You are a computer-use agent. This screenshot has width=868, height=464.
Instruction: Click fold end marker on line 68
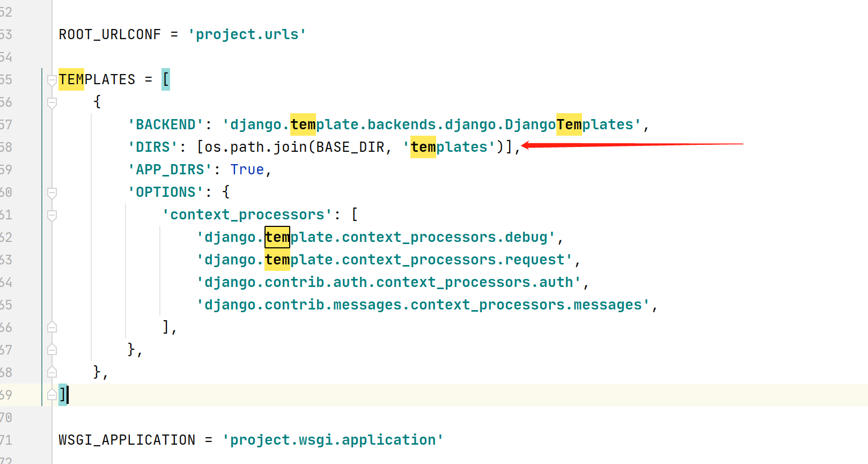point(52,372)
